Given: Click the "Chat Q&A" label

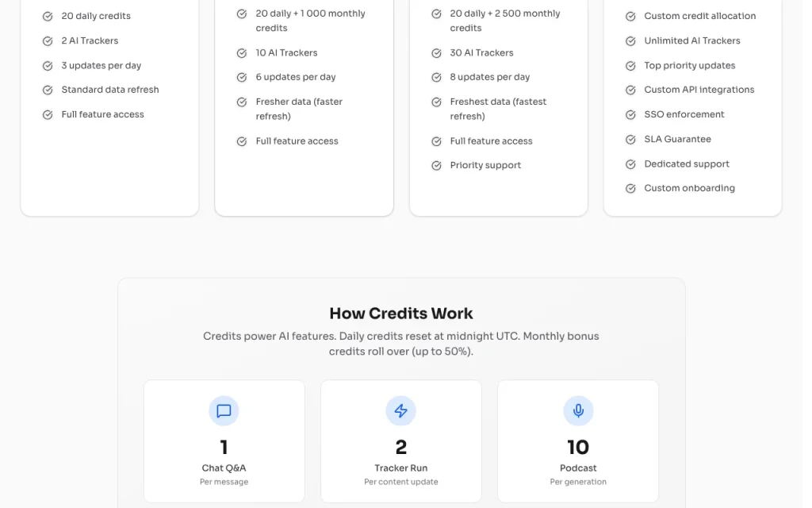Looking at the screenshot, I should (224, 468).
